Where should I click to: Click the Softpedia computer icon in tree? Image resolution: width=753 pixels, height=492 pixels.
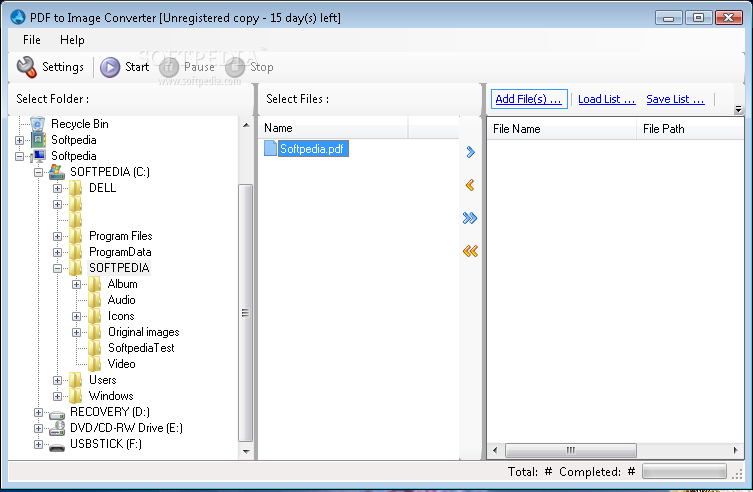pos(37,156)
